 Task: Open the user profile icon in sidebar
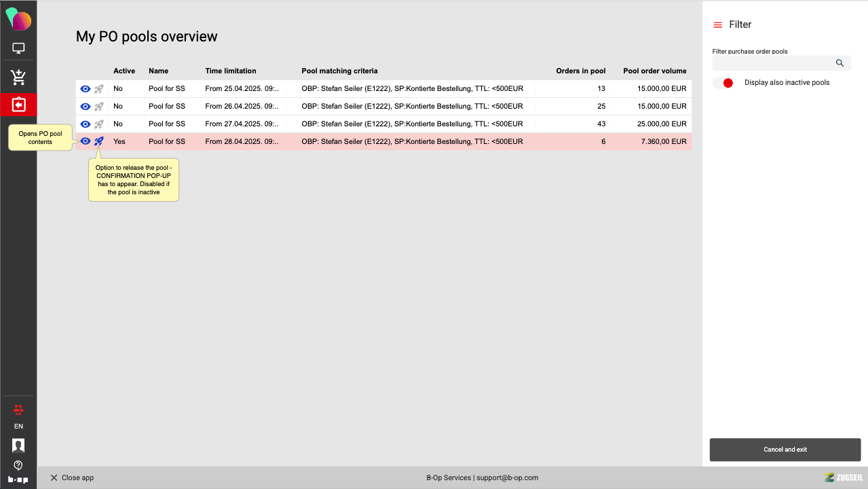point(18,446)
